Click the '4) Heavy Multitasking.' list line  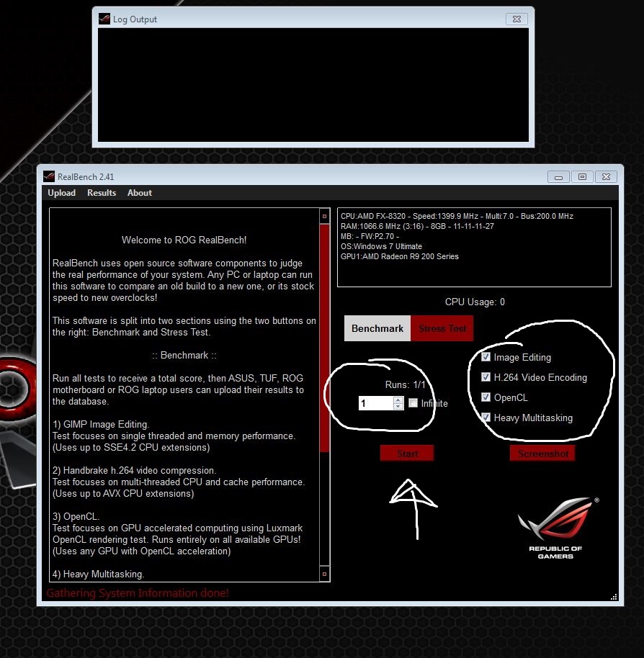(98, 574)
